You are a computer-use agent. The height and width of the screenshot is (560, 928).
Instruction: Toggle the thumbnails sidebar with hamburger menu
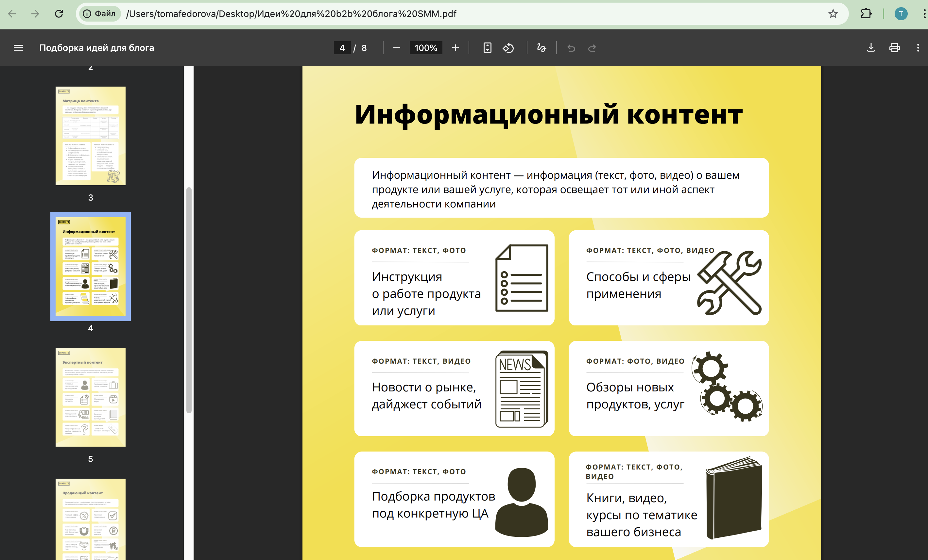point(18,48)
